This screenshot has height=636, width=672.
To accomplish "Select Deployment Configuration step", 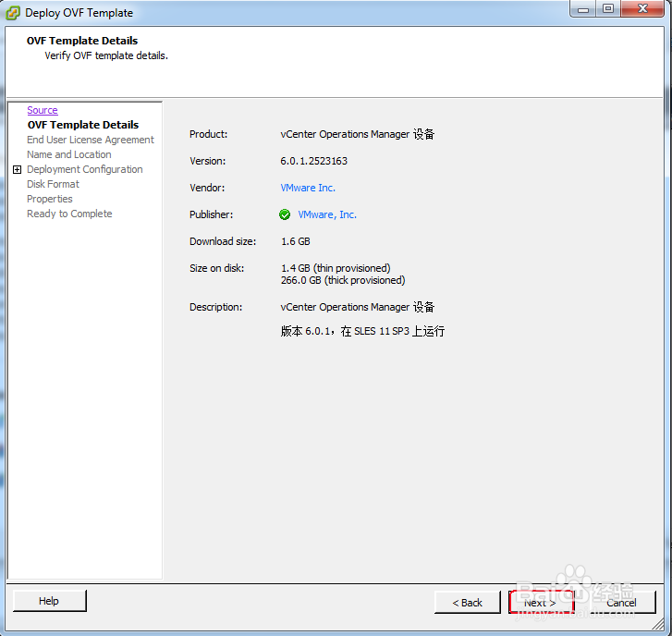I will [x=85, y=169].
